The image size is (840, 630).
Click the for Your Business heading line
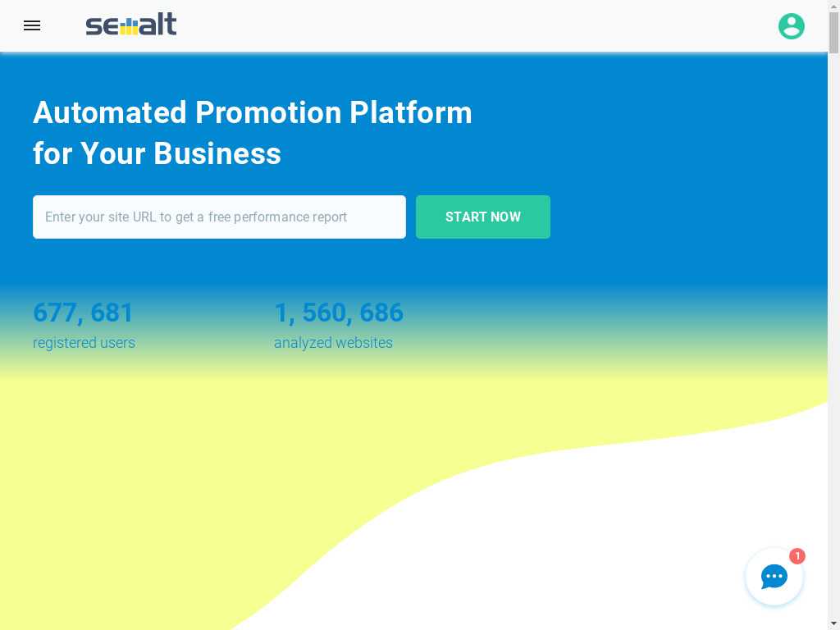click(x=157, y=153)
